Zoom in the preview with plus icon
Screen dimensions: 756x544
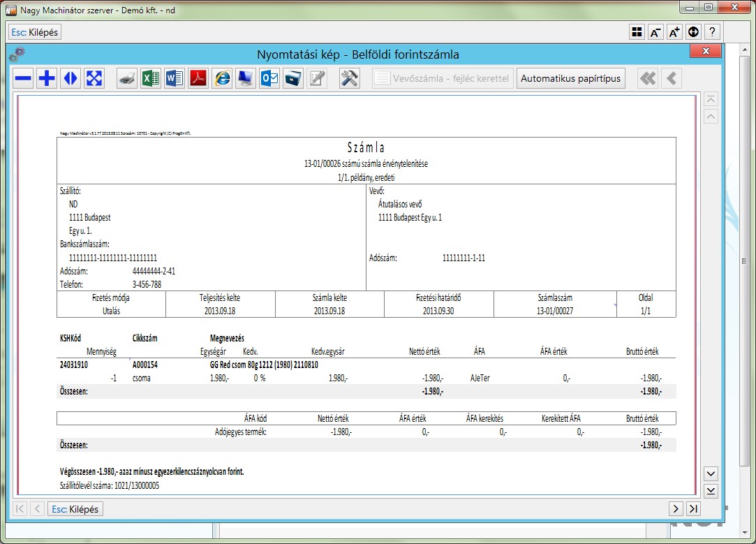coord(47,79)
